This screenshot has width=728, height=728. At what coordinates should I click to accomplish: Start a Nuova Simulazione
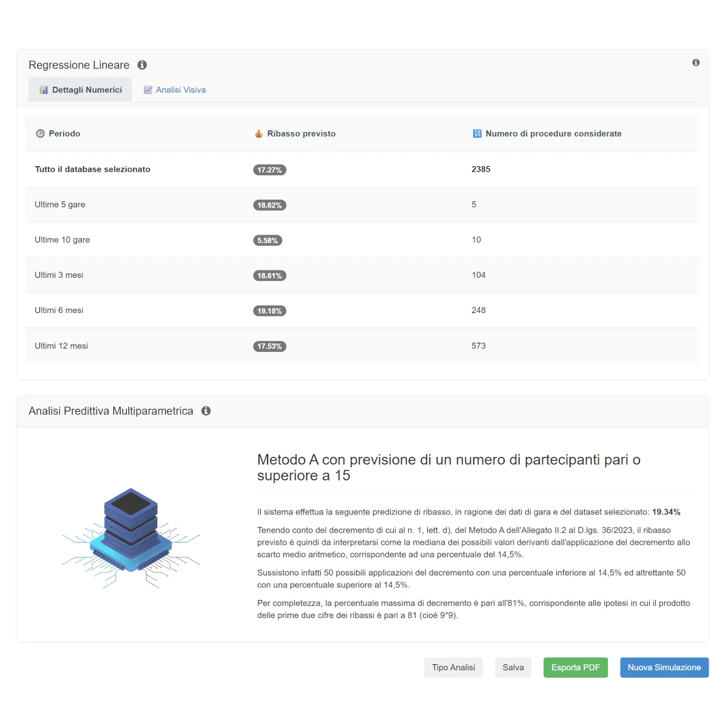[x=664, y=667]
